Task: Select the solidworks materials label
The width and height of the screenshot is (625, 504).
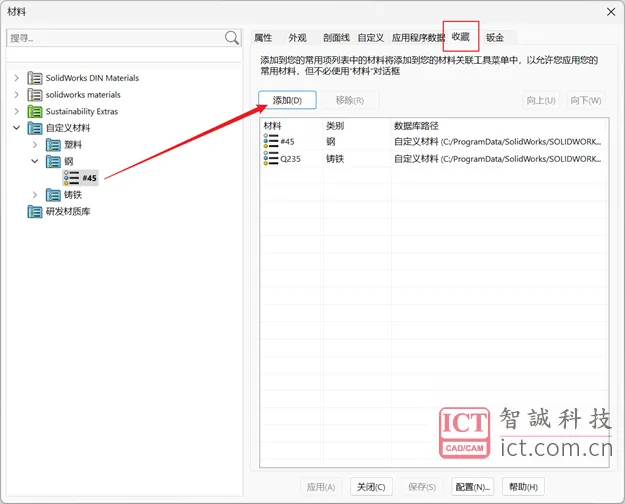Action: (x=83, y=94)
